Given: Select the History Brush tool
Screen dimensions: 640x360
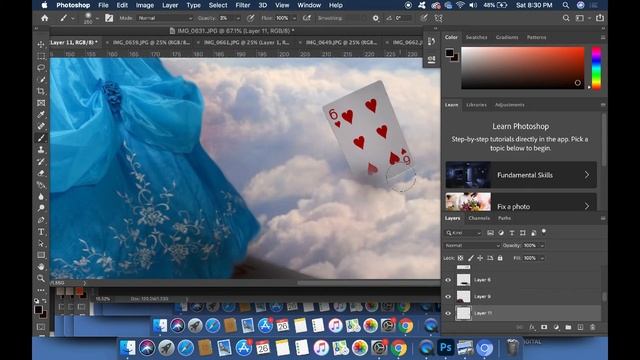Looking at the screenshot, I should point(41,162).
